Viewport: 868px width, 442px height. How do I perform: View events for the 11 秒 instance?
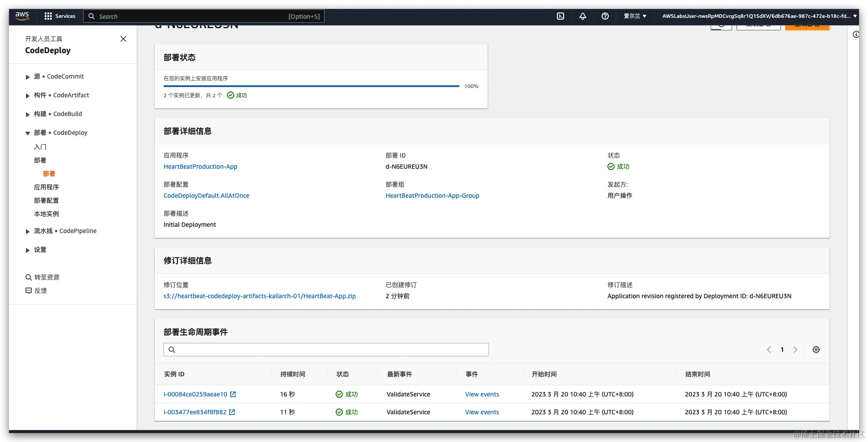[x=482, y=412]
